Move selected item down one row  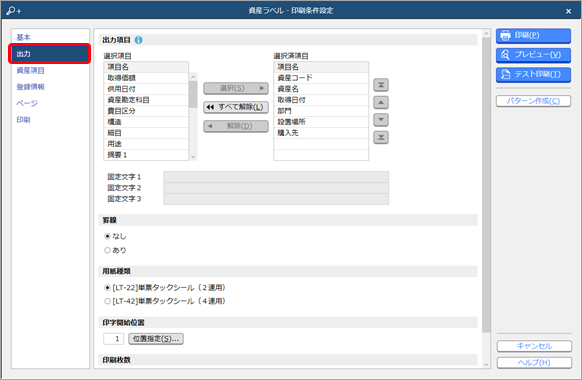381,120
